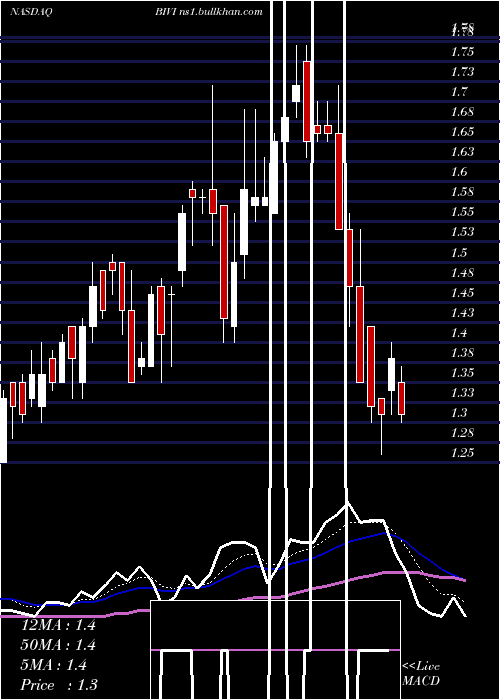Click the tallest red candlestick near 1.75 peak

pyautogui.click(x=307, y=101)
